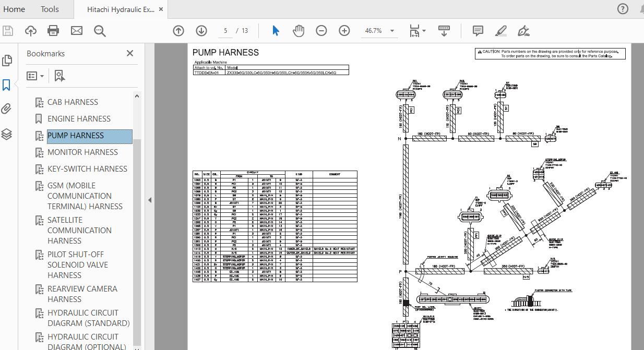Select the MONITOR HARNESS bookmark
The image size is (644, 350).
coord(82,152)
